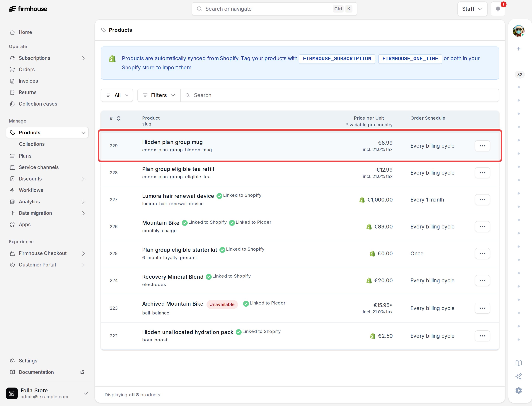The height and width of the screenshot is (406, 532).
Task: Click Shopify icon next to €89.00
Action: pyautogui.click(x=369, y=227)
